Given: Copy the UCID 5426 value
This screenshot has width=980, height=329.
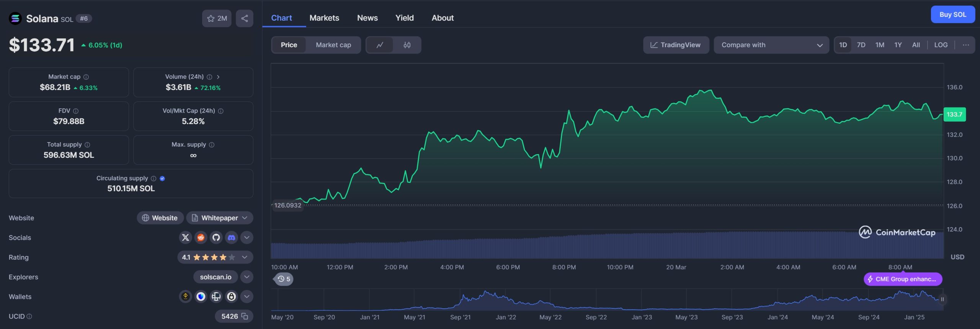Looking at the screenshot, I should [x=245, y=316].
